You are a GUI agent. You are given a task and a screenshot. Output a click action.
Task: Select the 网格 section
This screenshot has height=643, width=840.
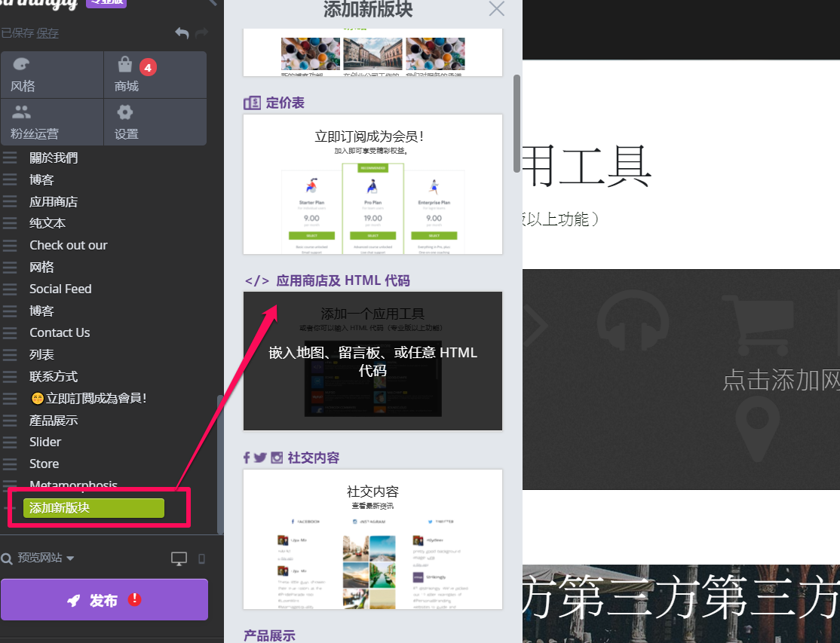[41, 267]
